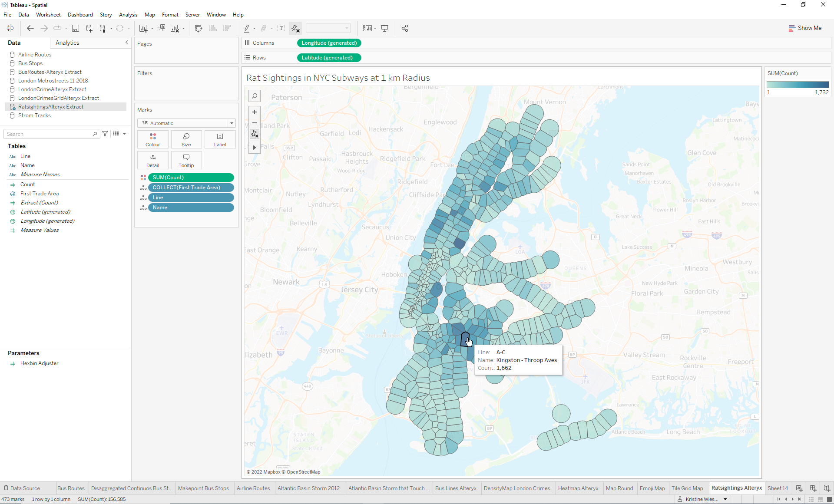Click the Tooltip marks card
Screen dimensions: 834x504
click(186, 160)
